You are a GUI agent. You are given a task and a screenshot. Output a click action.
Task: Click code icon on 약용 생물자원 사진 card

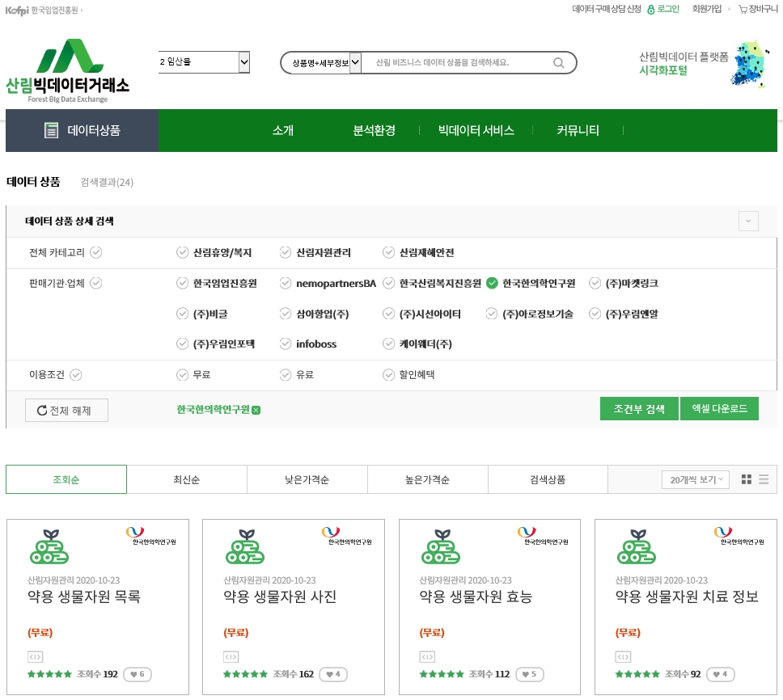click(231, 656)
